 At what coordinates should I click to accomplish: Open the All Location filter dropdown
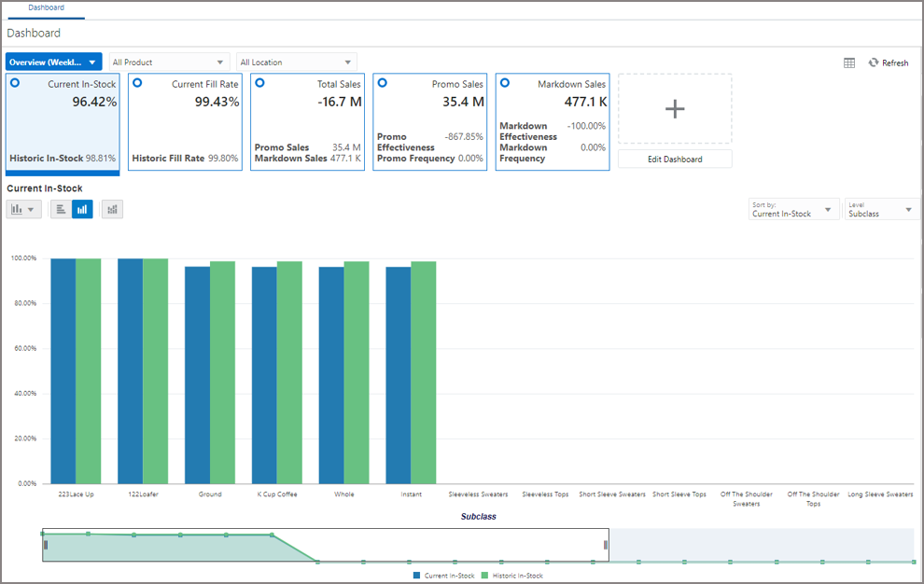click(296, 61)
